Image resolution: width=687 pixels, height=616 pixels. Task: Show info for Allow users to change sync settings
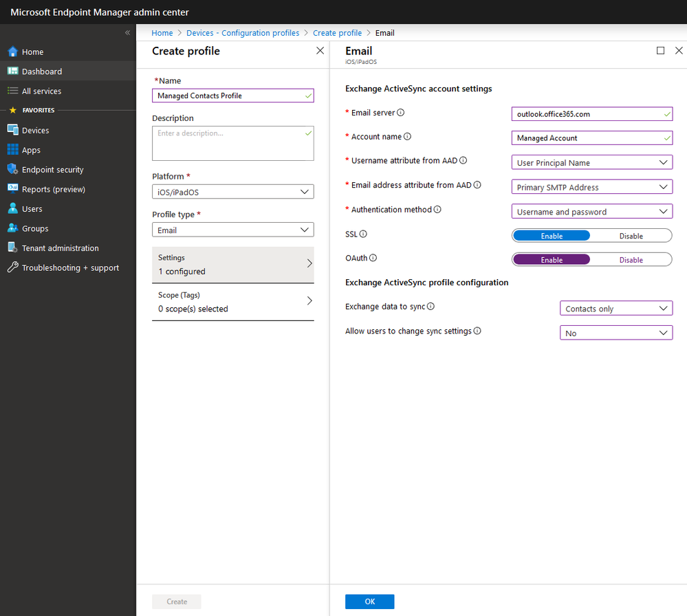point(477,331)
